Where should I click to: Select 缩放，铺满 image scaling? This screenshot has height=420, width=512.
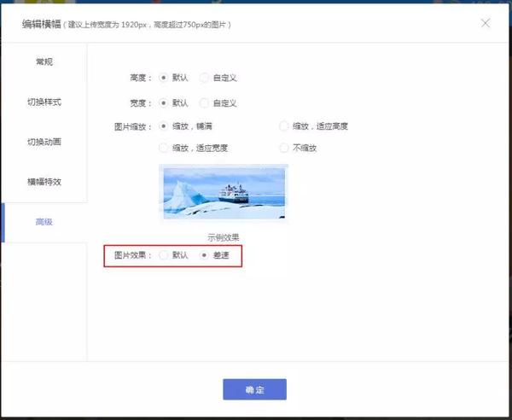[163, 126]
